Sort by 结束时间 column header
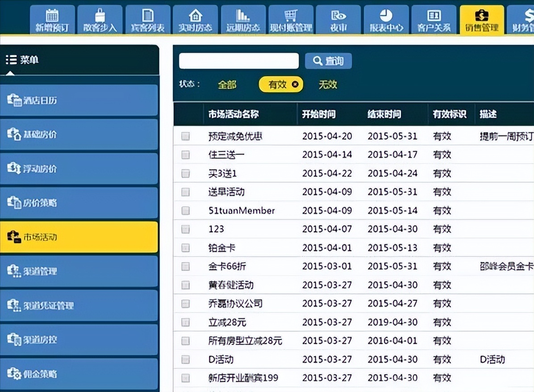 [x=384, y=114]
